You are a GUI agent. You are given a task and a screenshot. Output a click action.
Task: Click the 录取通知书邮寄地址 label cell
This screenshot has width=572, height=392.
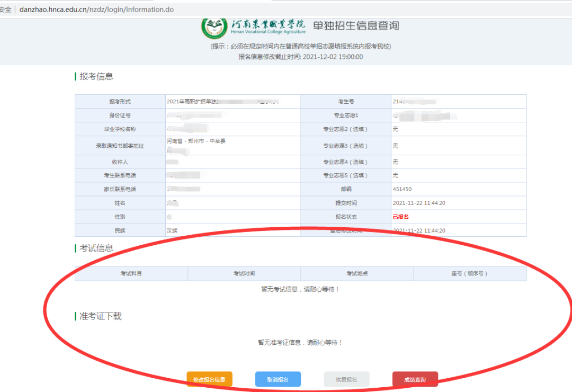tap(120, 146)
